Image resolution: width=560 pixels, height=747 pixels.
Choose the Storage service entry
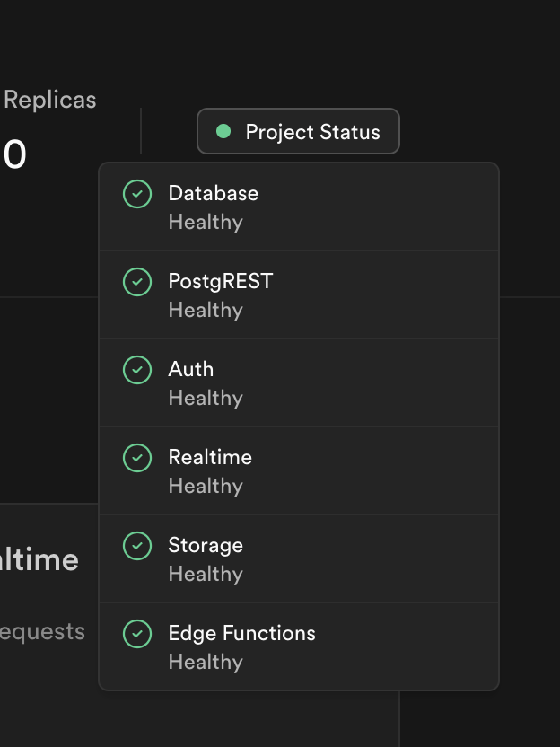(298, 559)
